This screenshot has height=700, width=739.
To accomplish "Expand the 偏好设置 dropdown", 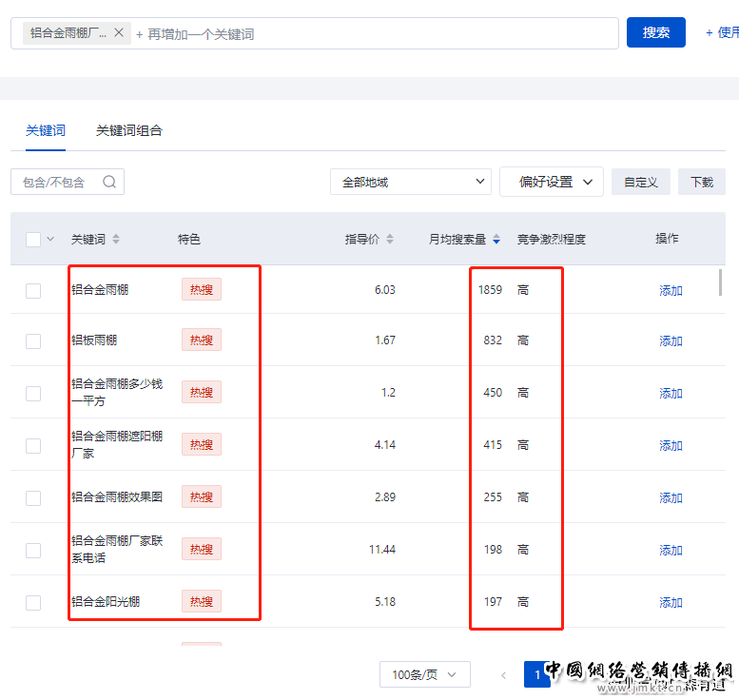I will point(552,182).
